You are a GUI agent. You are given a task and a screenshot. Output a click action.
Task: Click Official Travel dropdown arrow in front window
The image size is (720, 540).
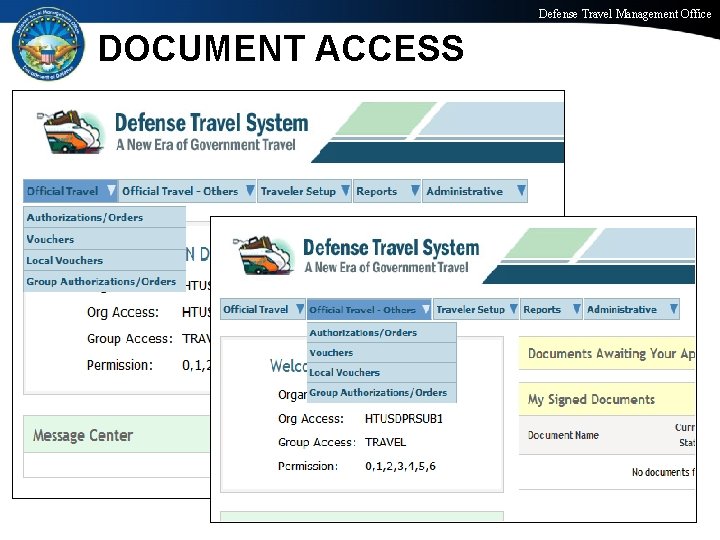point(300,309)
